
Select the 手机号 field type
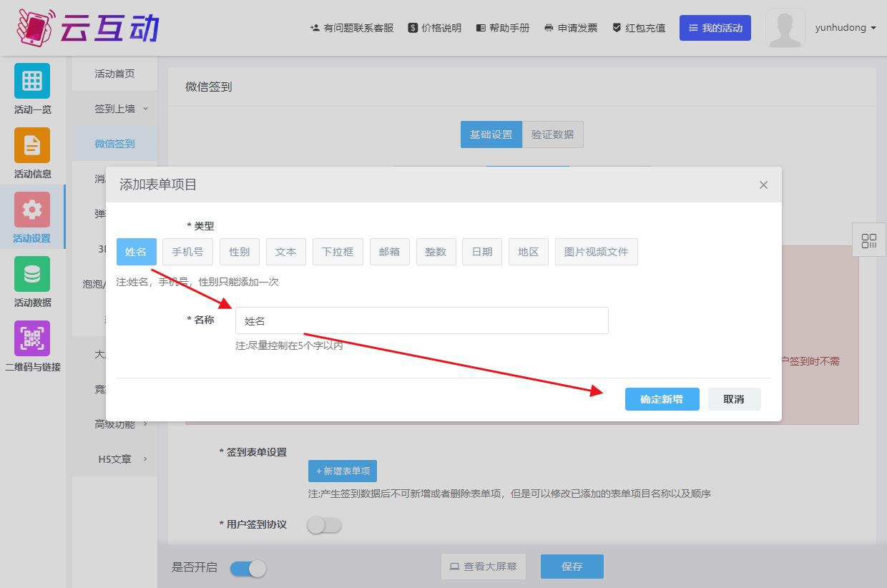click(x=187, y=252)
